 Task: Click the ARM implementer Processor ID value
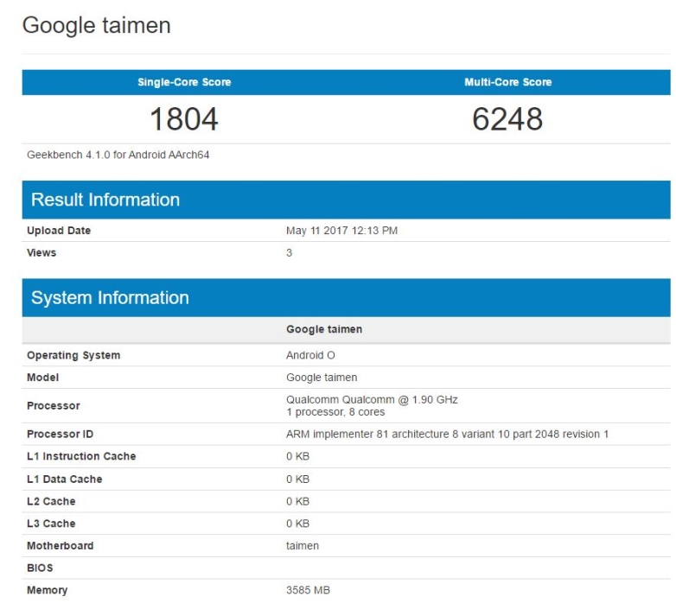tap(447, 434)
